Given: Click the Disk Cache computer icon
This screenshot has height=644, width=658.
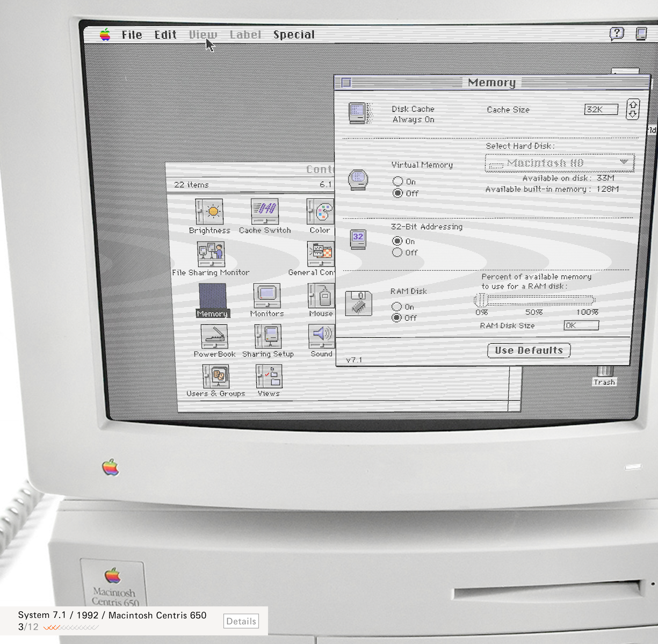Looking at the screenshot, I should tap(359, 113).
